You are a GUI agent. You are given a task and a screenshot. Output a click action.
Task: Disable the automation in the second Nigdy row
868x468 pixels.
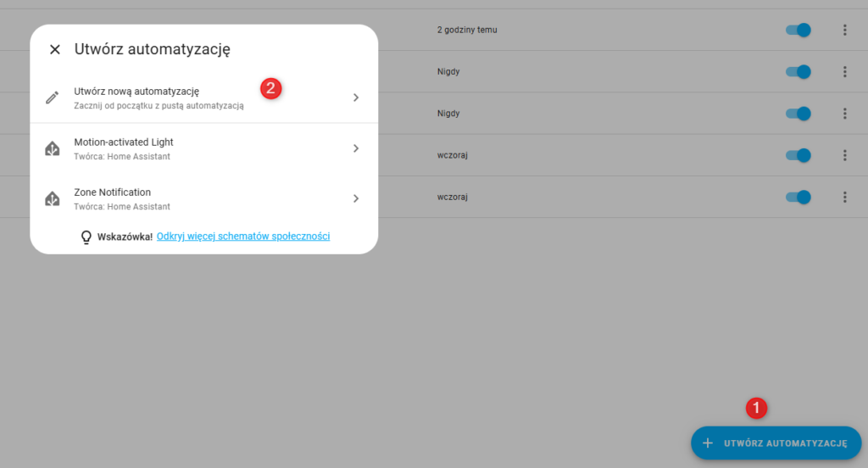(798, 113)
